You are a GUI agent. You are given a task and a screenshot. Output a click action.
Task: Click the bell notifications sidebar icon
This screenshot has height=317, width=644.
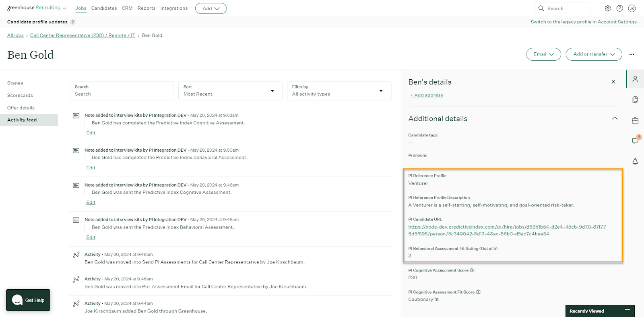(x=635, y=161)
